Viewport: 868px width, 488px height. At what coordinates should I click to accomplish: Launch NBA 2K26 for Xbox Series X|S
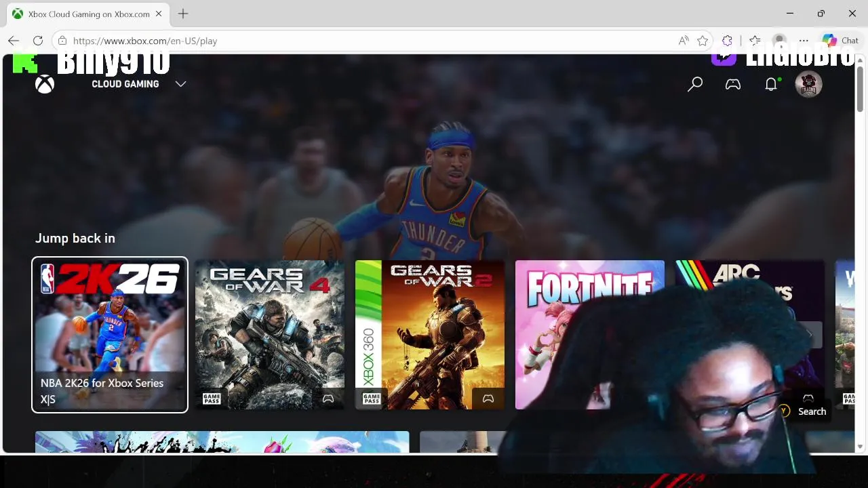coord(110,335)
